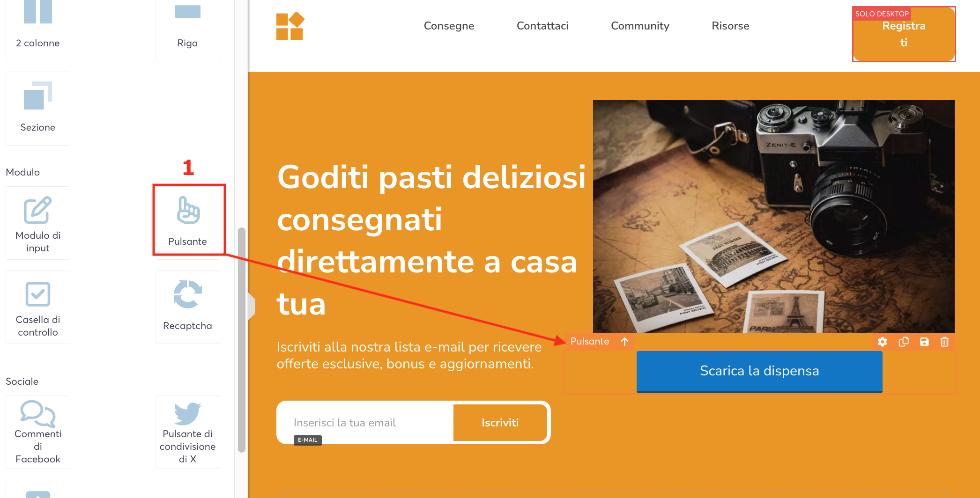Select parent using up arrow next to Pulsante
This screenshot has height=498, width=980.
coord(624,342)
